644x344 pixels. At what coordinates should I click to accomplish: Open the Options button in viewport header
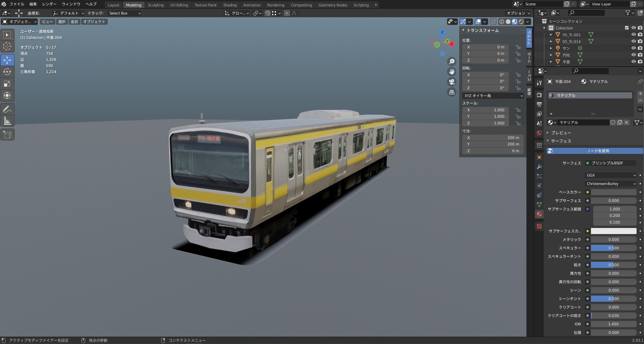pos(518,13)
